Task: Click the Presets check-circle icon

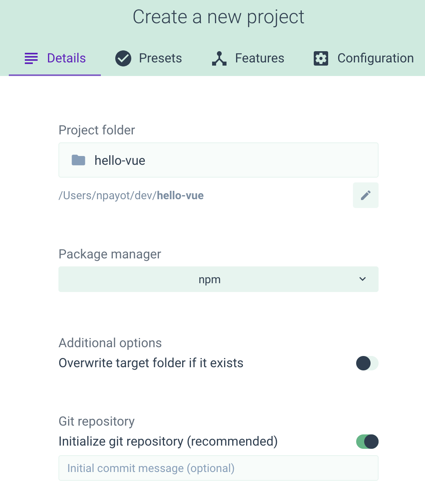Action: [x=123, y=58]
